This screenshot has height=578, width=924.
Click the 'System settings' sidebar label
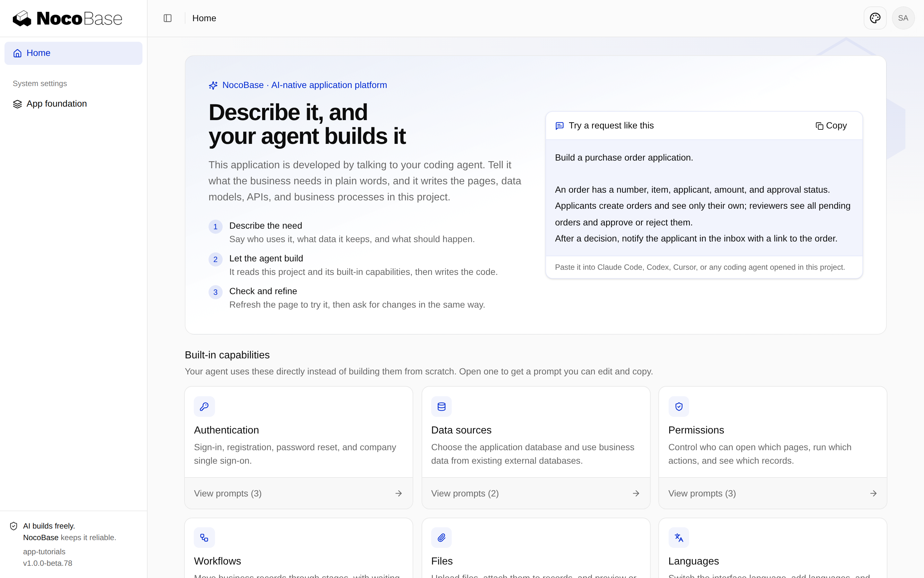click(x=40, y=84)
